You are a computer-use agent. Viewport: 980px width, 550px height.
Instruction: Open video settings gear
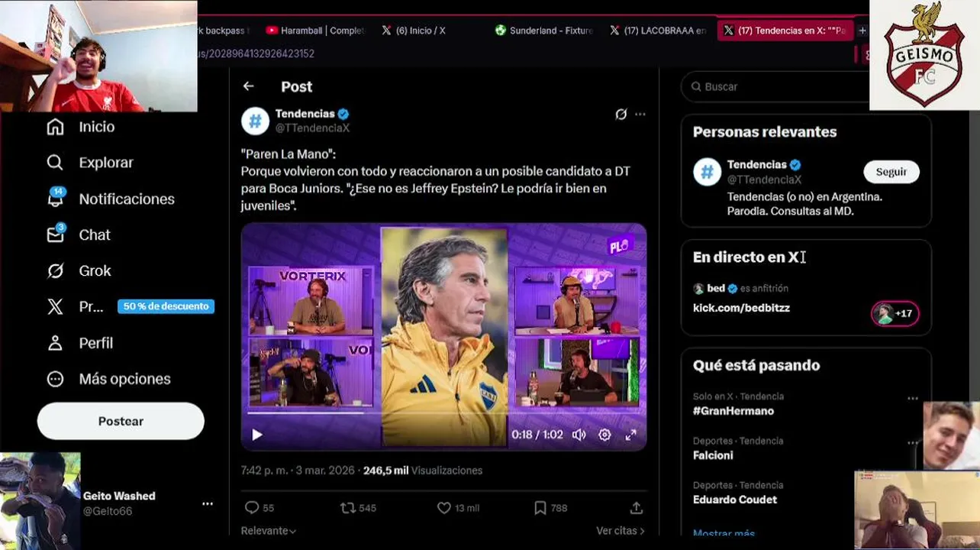click(x=604, y=435)
